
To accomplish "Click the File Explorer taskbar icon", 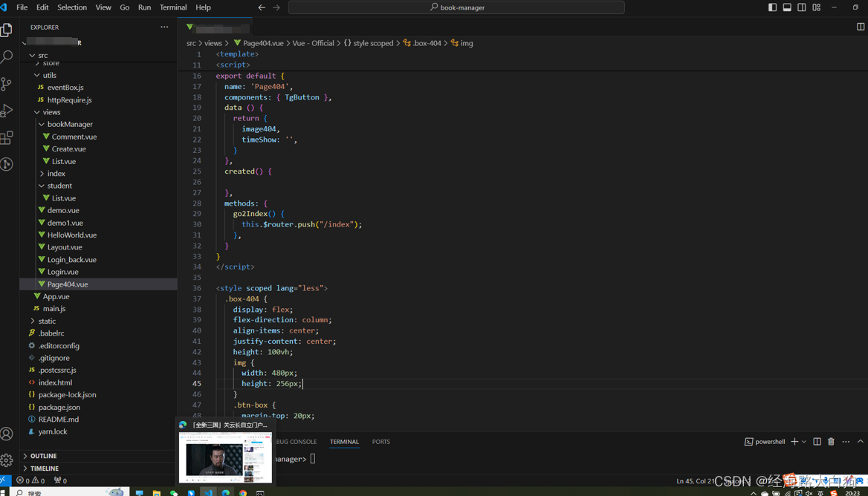I will click(x=157, y=492).
